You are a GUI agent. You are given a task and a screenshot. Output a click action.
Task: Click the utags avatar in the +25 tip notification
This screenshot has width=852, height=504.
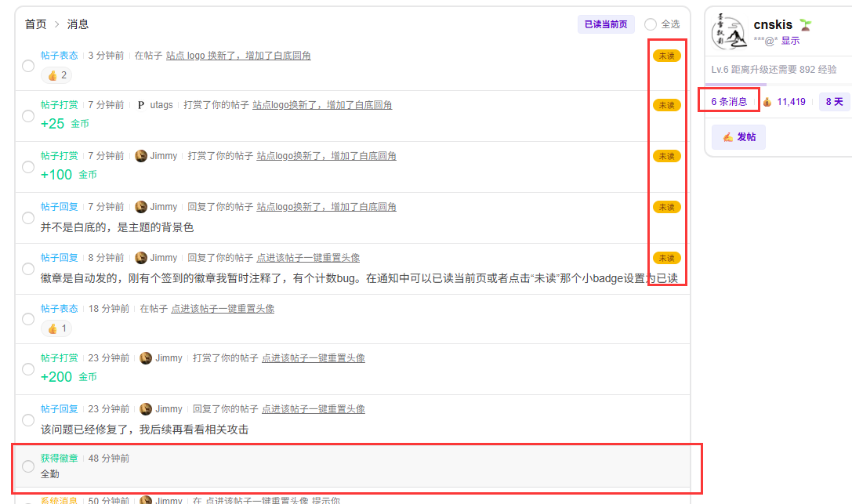(141, 105)
